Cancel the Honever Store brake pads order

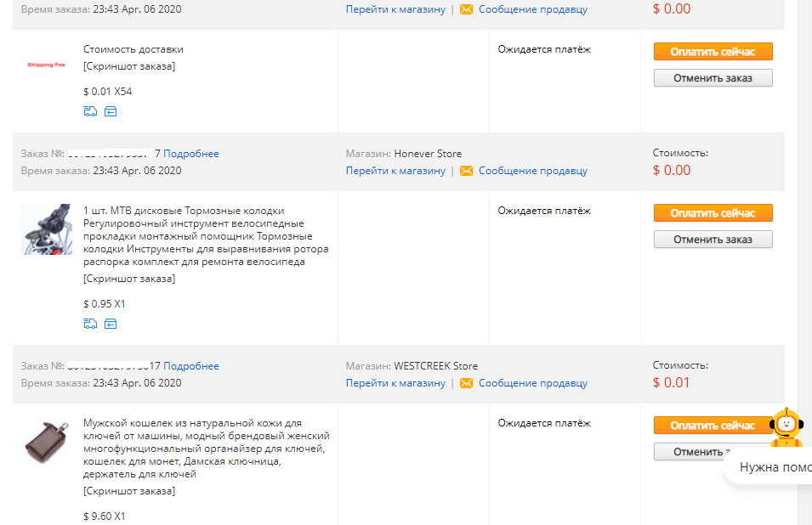tap(713, 240)
